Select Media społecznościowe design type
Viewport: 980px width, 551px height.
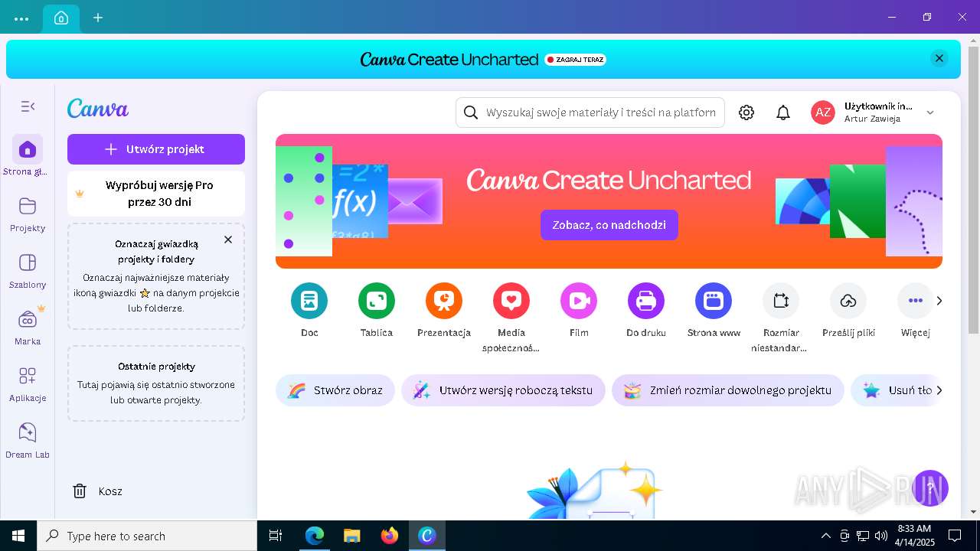click(x=511, y=302)
